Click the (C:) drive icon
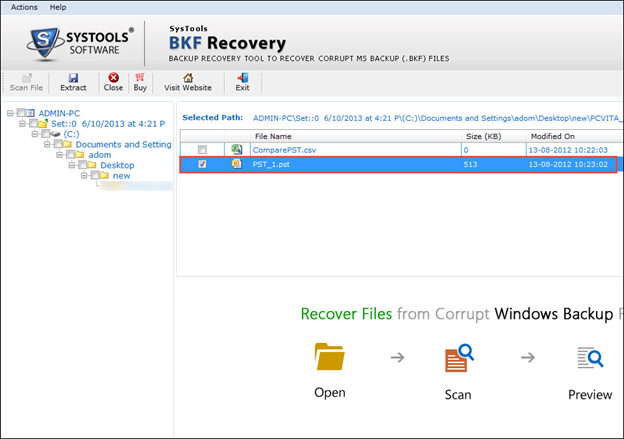The image size is (624, 439). pyautogui.click(x=55, y=134)
